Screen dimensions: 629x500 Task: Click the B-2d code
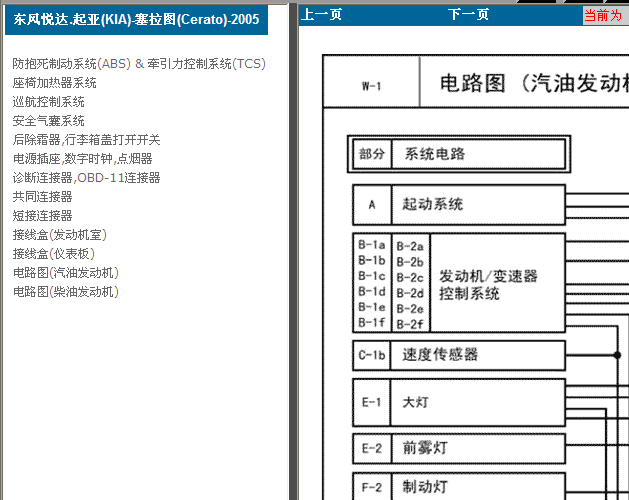click(410, 293)
